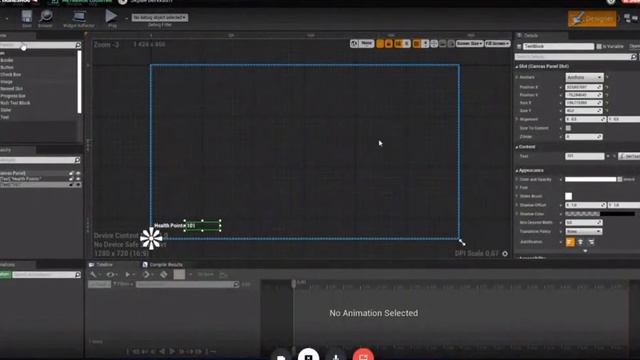Select Named Slot widget in palette
Image resolution: width=640 pixels, height=360 pixels.
point(11,89)
